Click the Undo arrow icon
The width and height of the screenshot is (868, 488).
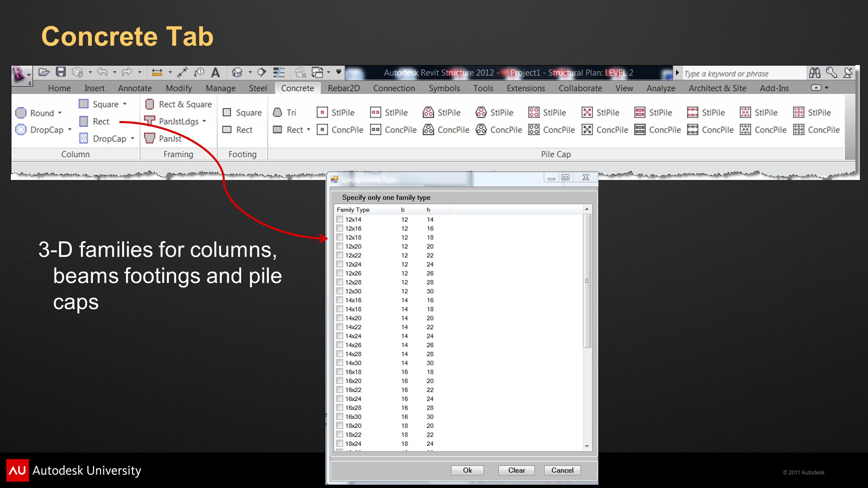102,72
